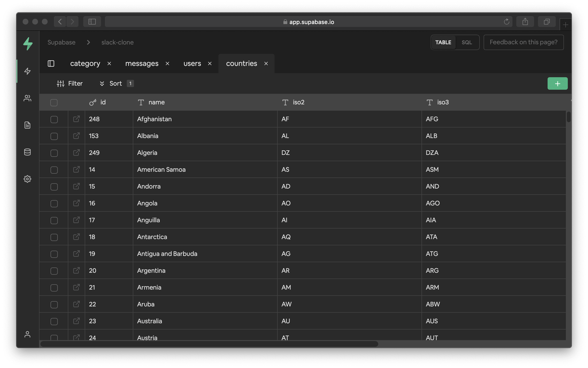The height and width of the screenshot is (368, 588).
Task: Toggle checkbox for Argentina row
Action: [x=54, y=270]
